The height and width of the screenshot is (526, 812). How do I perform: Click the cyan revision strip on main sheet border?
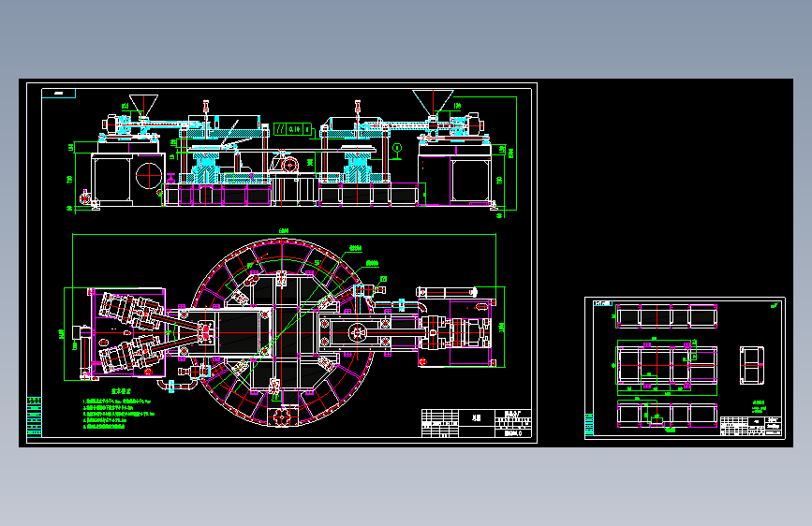coord(34,416)
